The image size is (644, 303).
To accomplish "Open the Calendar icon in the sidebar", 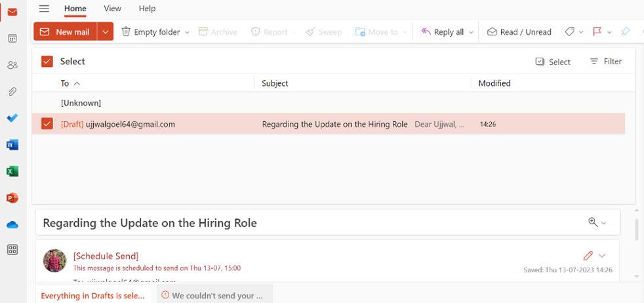I will 12,39.
